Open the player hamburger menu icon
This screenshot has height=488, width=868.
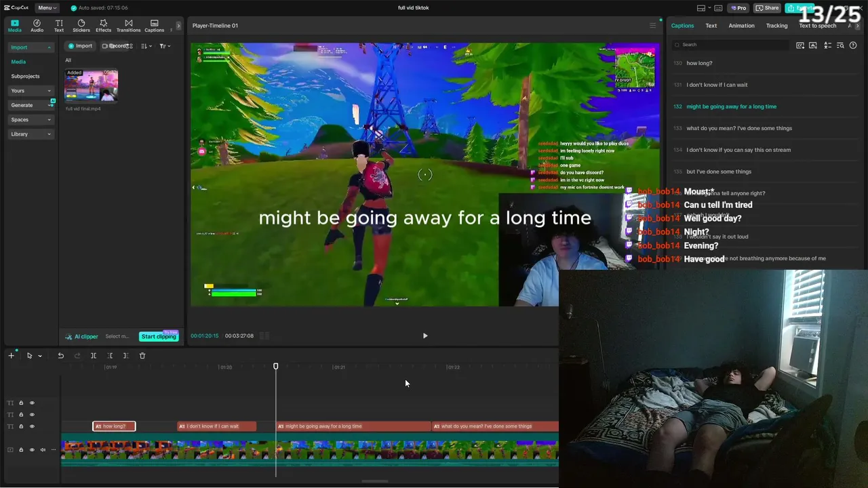[x=652, y=26]
